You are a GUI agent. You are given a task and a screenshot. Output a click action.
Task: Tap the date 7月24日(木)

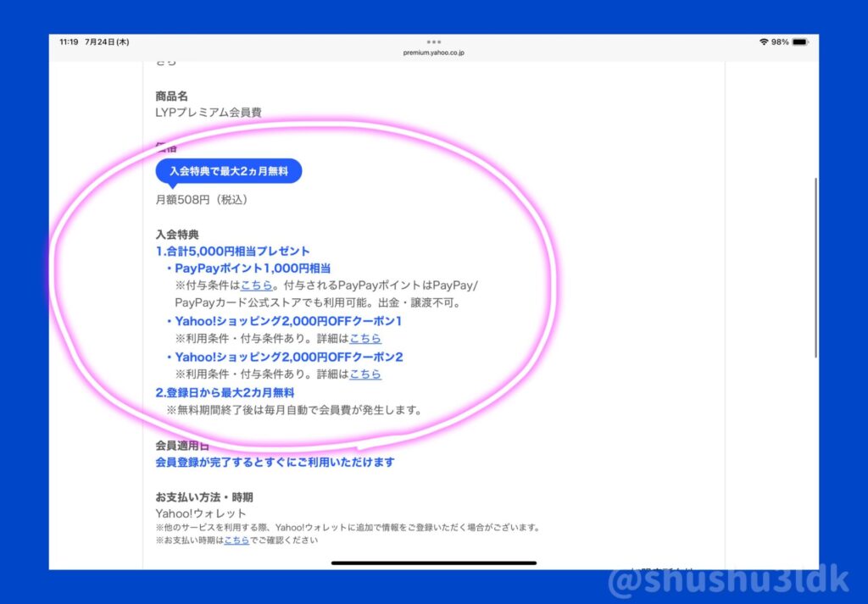[x=107, y=42]
